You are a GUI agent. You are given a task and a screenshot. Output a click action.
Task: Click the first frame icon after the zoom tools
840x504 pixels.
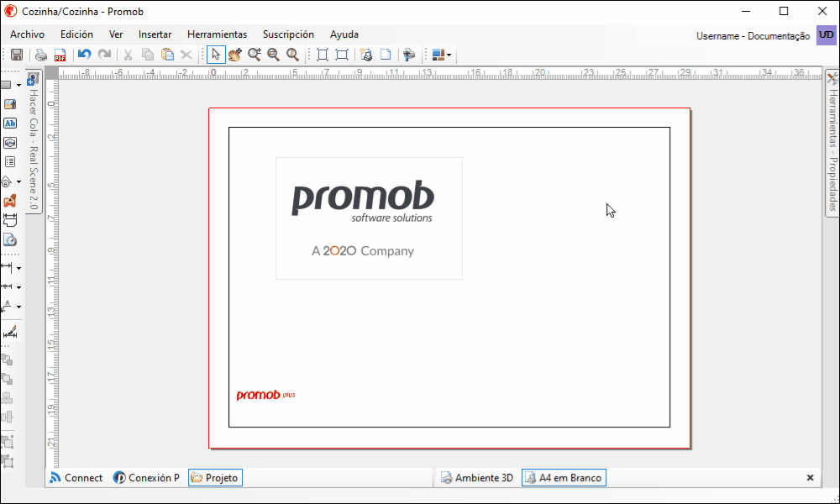[x=323, y=55]
